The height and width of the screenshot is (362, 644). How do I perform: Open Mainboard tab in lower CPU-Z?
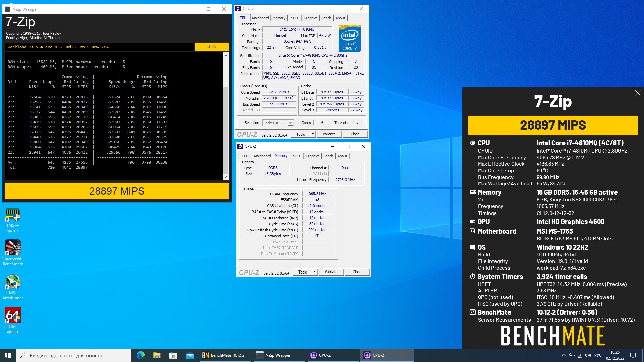(262, 156)
